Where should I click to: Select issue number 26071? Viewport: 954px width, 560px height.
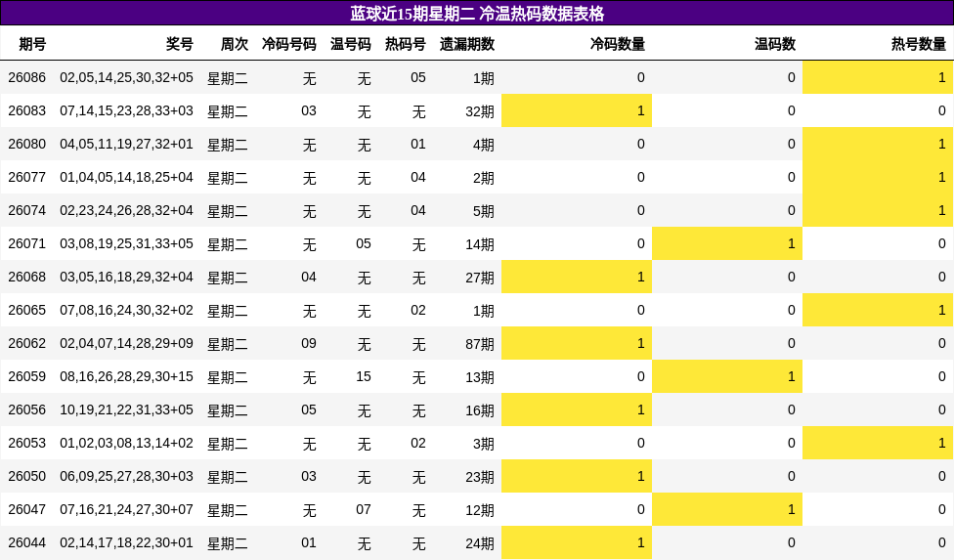pyautogui.click(x=26, y=243)
